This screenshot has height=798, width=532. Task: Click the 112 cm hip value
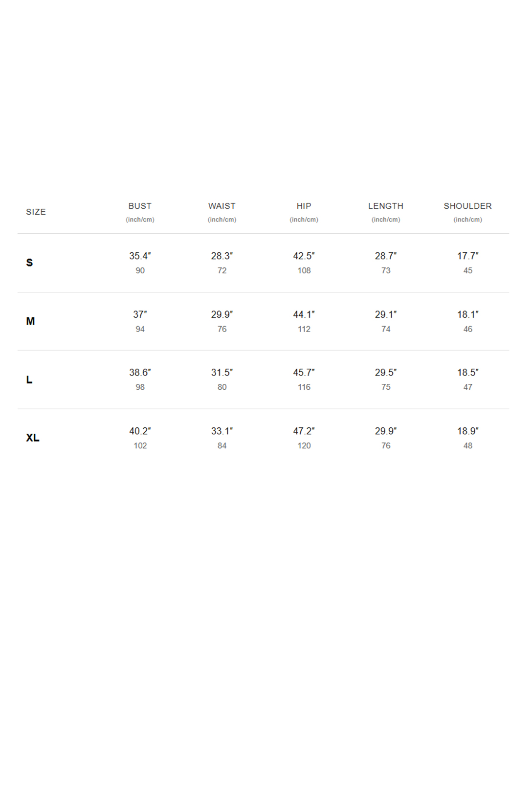coord(304,329)
